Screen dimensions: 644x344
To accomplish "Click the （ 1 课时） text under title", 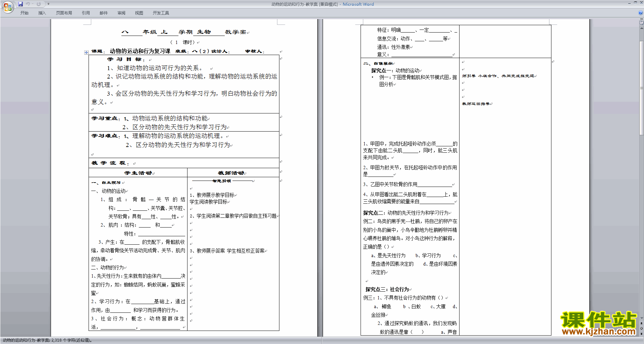I will (x=183, y=42).
